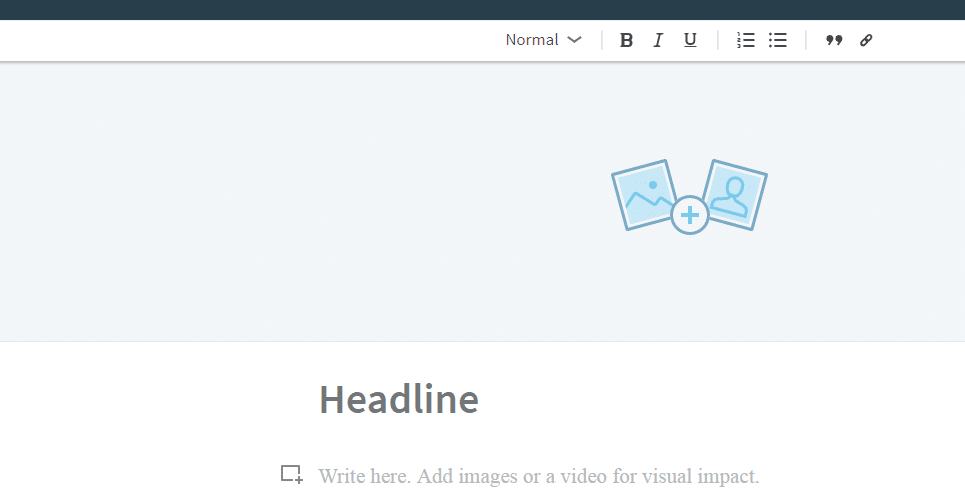Viewport: 965px width, 502px height.
Task: Add a cover image to the article
Action: coord(689,197)
